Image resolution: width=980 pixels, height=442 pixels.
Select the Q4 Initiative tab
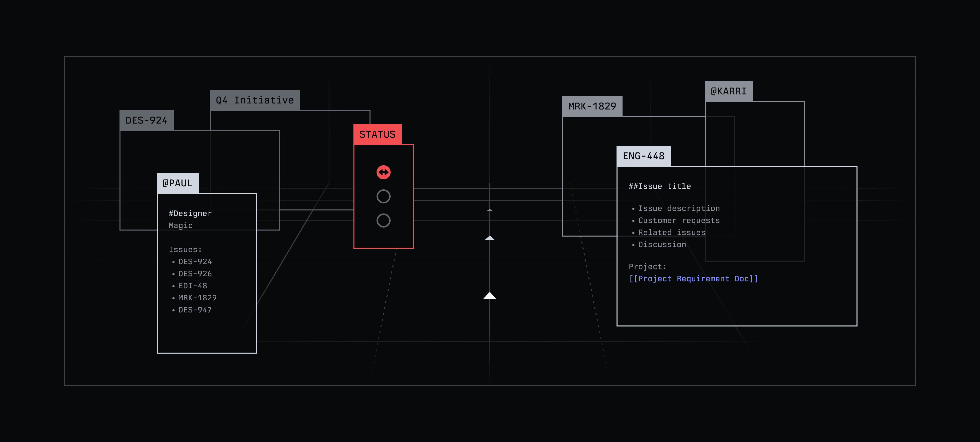[x=255, y=100]
